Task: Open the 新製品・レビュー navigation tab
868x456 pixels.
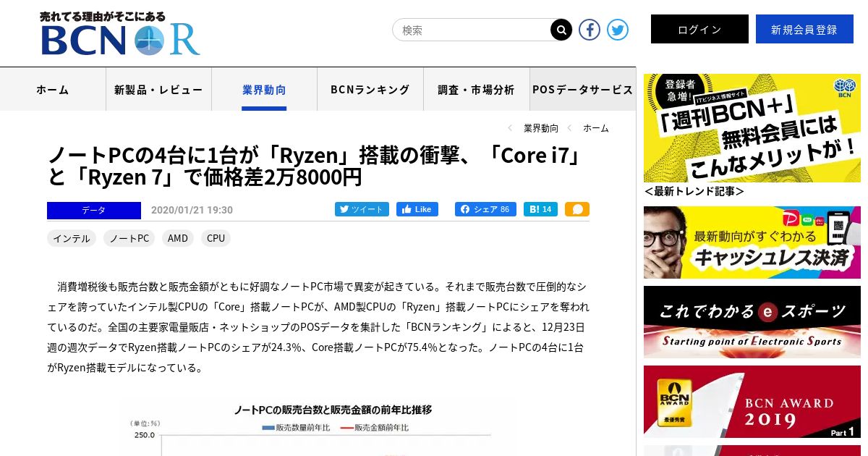Action: (158, 89)
